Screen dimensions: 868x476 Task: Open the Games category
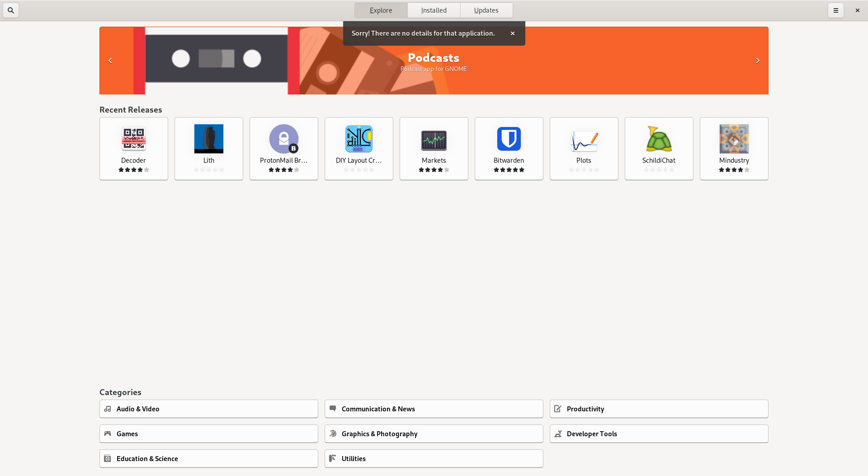tap(209, 434)
